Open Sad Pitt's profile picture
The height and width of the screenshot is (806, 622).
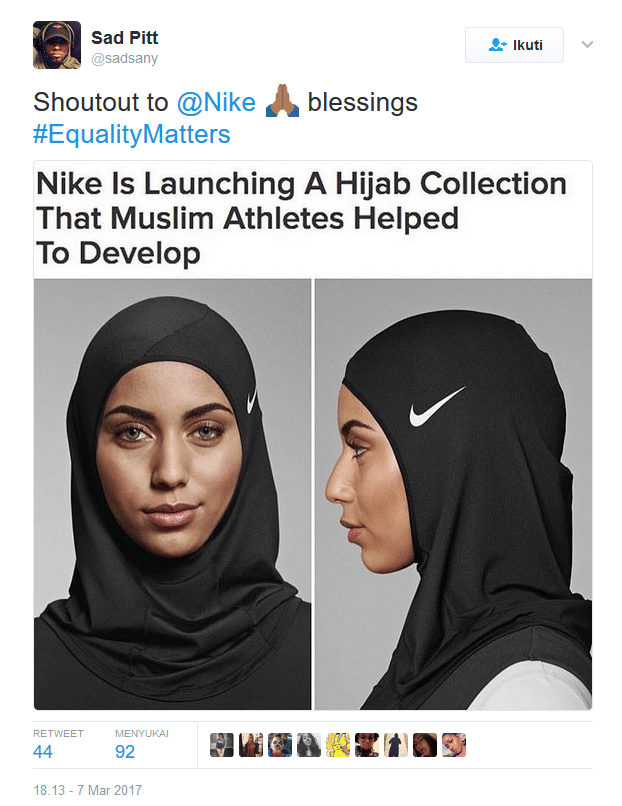click(x=57, y=45)
